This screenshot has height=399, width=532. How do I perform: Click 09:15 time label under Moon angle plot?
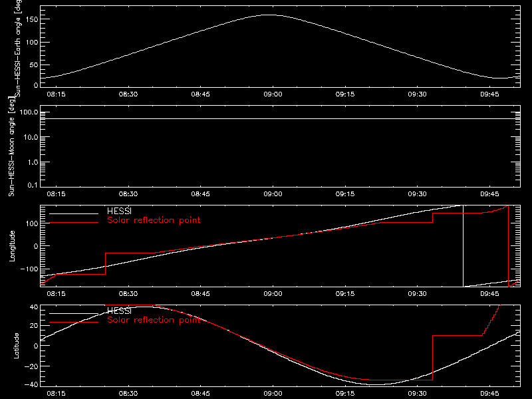click(x=345, y=194)
